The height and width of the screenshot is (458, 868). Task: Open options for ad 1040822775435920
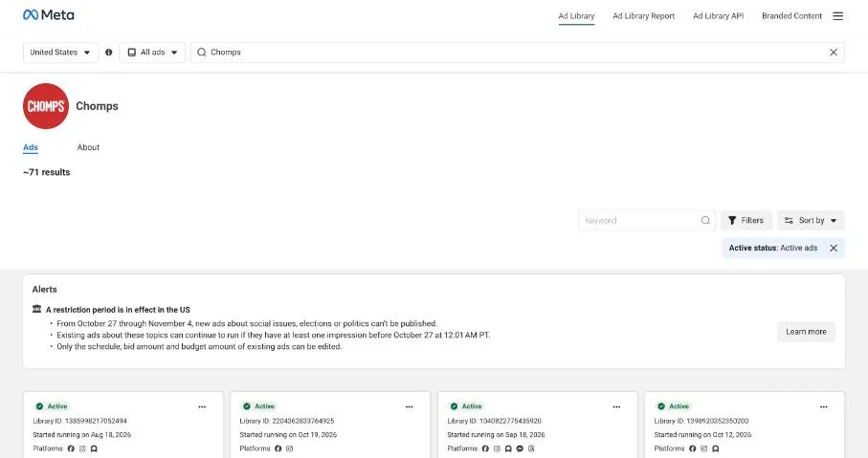click(616, 406)
